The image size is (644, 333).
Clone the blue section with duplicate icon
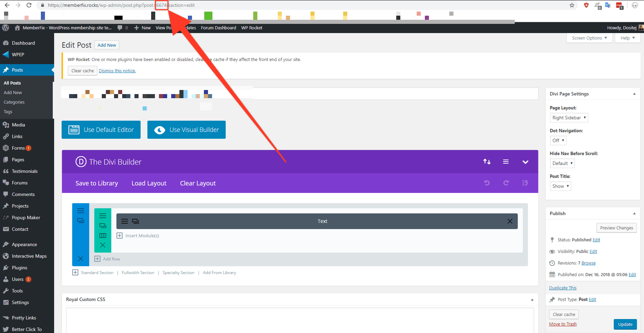(x=81, y=221)
